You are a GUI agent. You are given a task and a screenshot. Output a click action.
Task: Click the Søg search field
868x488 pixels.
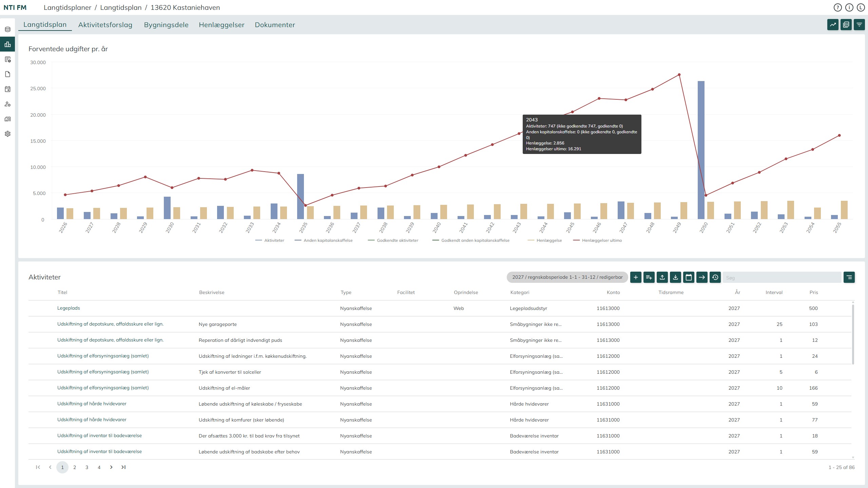click(782, 278)
